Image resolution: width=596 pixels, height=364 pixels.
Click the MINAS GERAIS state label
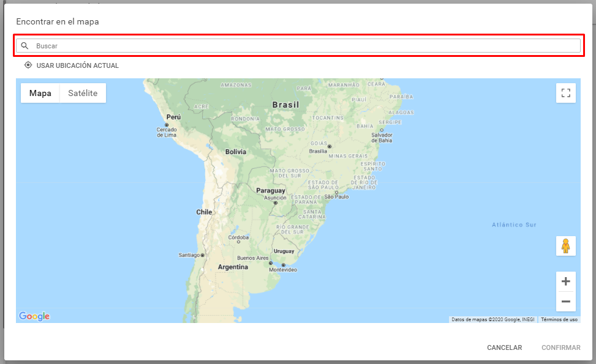[348, 156]
